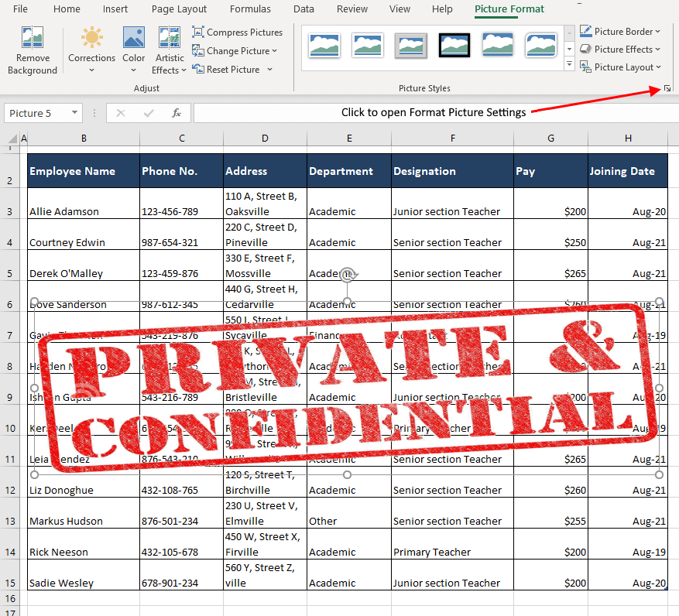Image resolution: width=679 pixels, height=616 pixels.
Task: Switch to the Home ribbon tab
Action: coord(67,9)
